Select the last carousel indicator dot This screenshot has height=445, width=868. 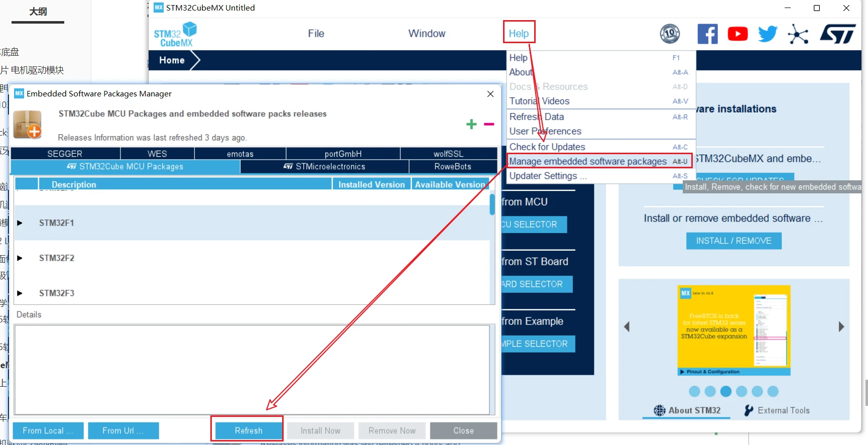(773, 391)
